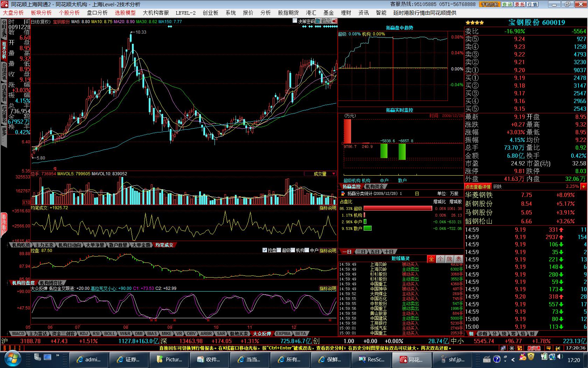Expand hidden system tray icons arrow
The width and height of the screenshot is (588, 368).
click(513, 360)
